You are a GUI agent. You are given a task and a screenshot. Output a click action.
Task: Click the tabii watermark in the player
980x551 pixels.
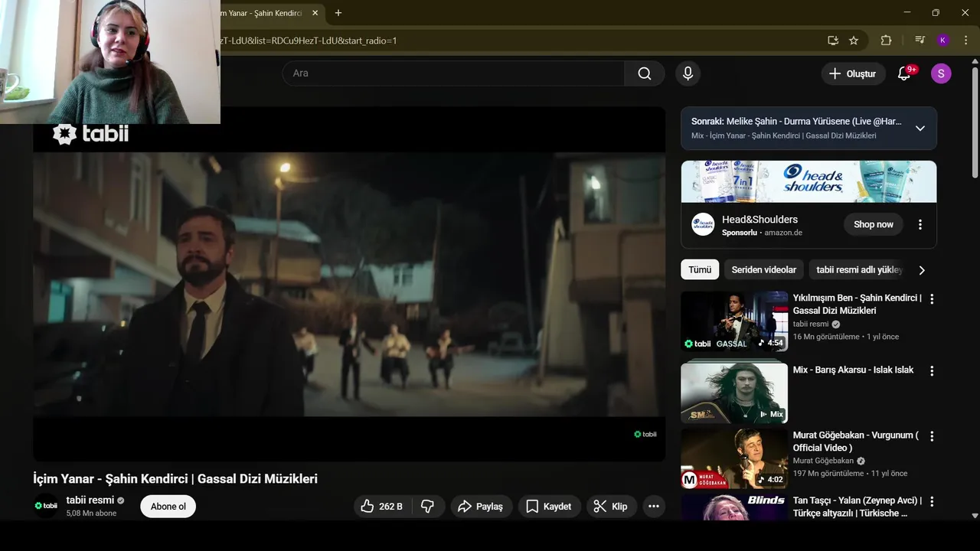[645, 434]
